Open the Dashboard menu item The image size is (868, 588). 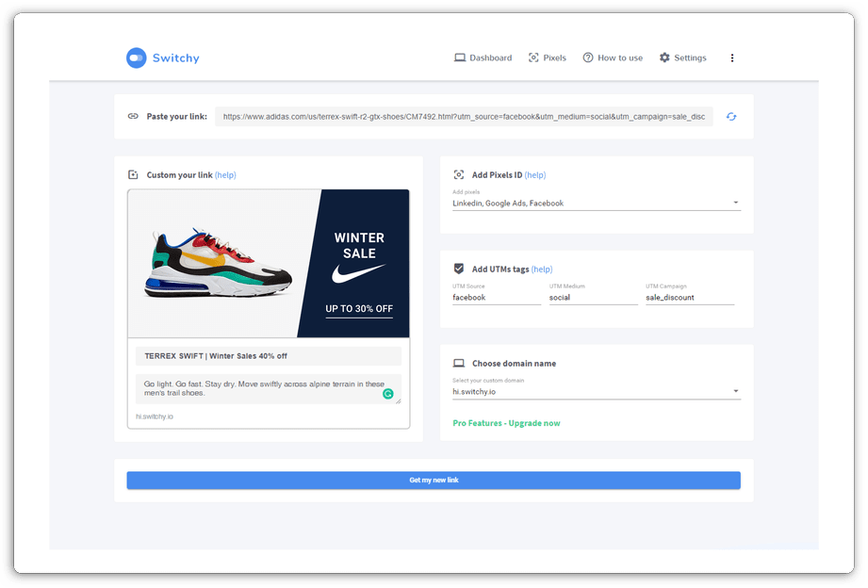click(483, 57)
